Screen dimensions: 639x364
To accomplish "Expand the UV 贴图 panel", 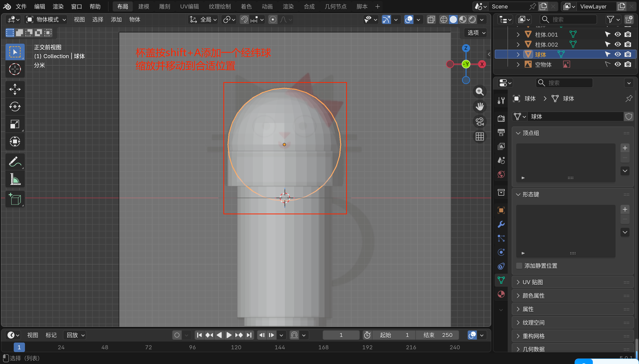I will click(533, 282).
